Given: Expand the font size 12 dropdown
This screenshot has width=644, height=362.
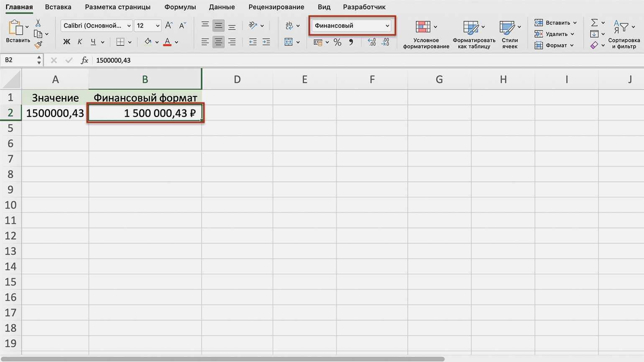Looking at the screenshot, I should click(158, 26).
